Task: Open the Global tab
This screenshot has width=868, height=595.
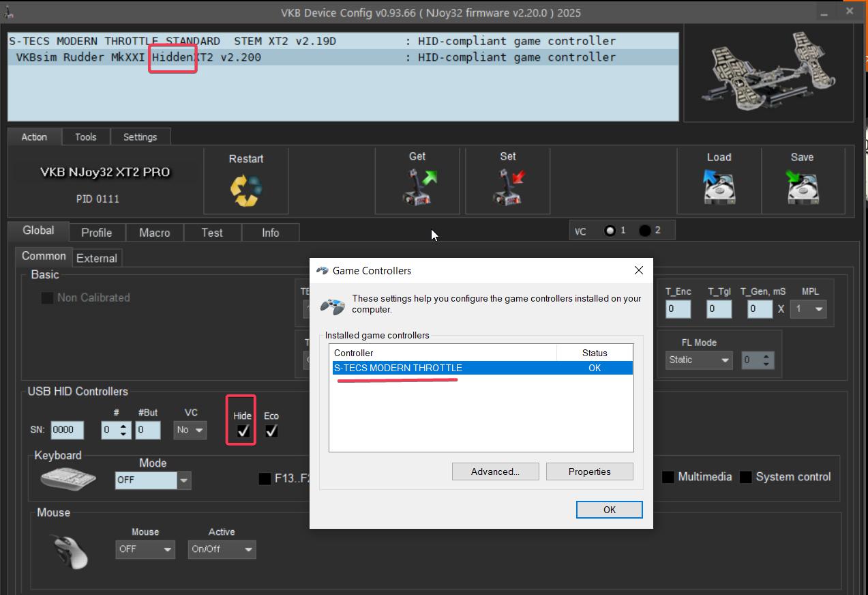Action: tap(38, 231)
